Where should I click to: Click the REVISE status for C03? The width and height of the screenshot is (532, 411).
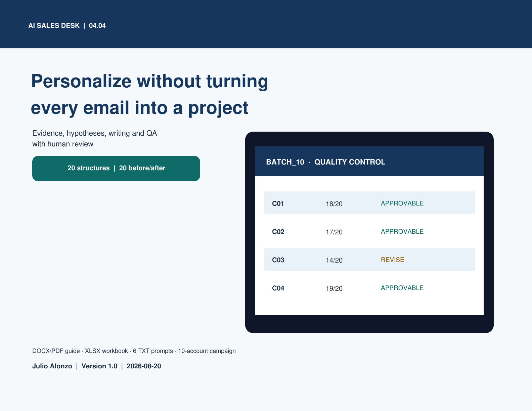click(392, 260)
